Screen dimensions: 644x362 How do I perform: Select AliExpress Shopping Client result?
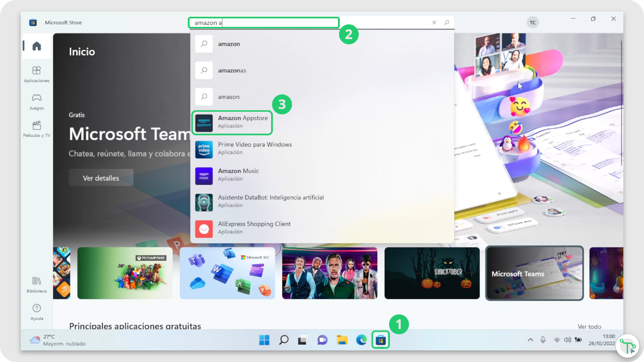[254, 228]
